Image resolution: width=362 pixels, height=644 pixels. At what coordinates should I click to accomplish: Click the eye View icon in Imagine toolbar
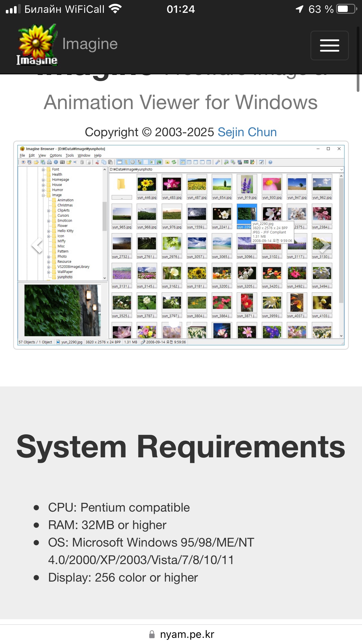23,162
